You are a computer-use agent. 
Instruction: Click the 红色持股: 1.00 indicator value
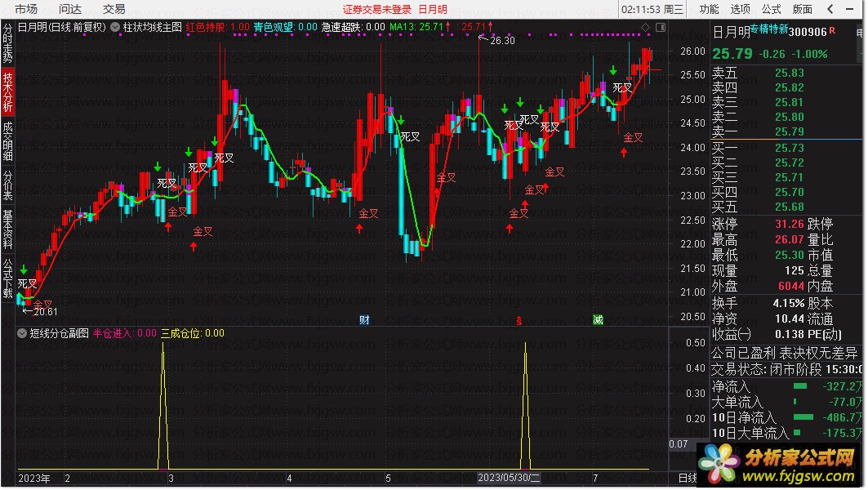[217, 27]
